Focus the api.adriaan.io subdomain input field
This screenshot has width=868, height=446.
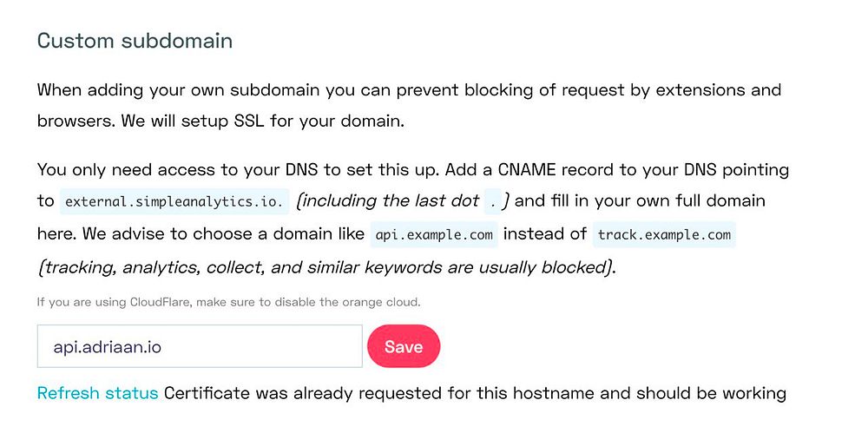pos(199,346)
